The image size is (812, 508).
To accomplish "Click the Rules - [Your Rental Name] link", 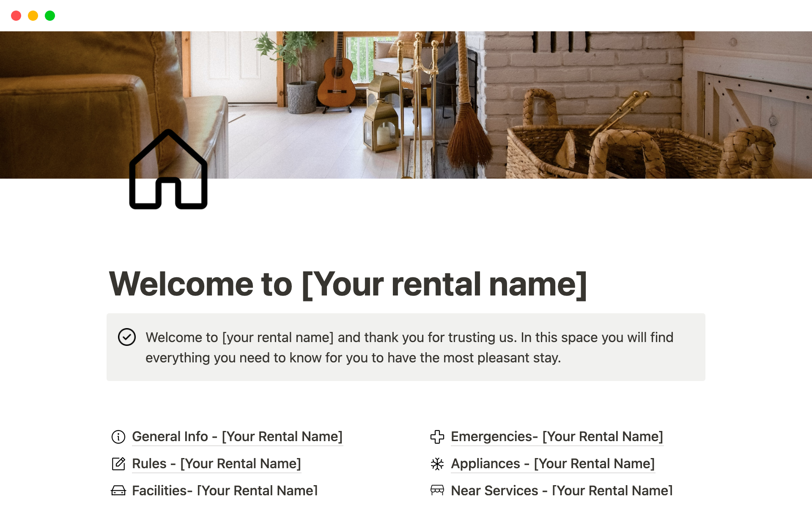I will click(217, 464).
